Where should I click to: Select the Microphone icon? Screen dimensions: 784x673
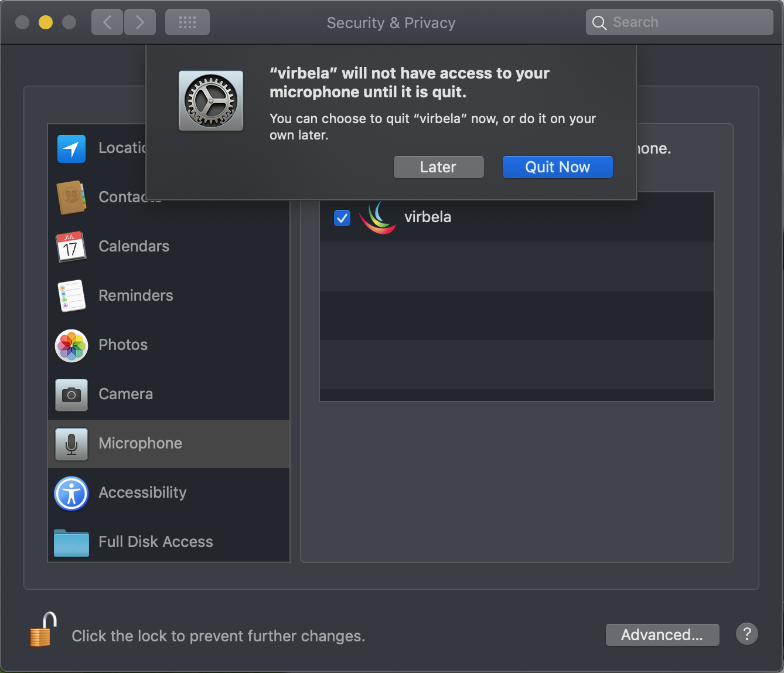pyautogui.click(x=71, y=444)
